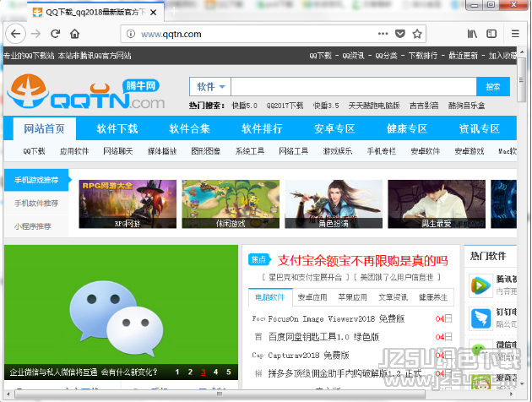Open FocusOn Image Viewer 免费版 entry
This screenshot has width=532, height=402.
(x=336, y=319)
